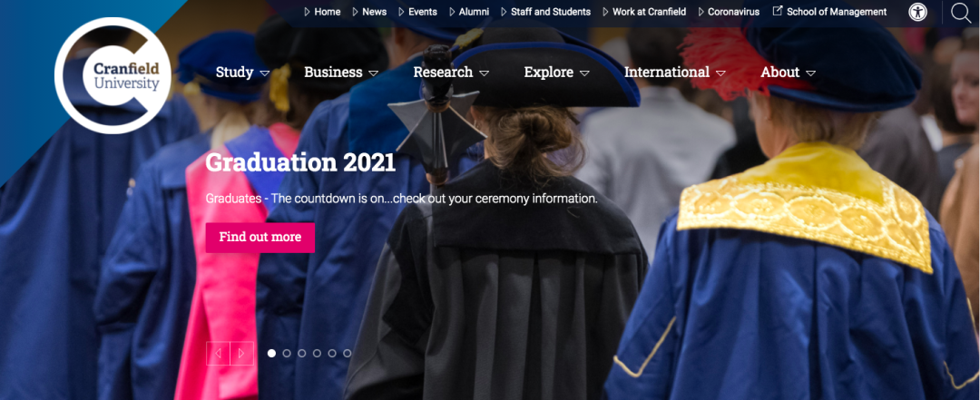Click the Graduation 2021 heading
The height and width of the screenshot is (400, 980).
(300, 162)
